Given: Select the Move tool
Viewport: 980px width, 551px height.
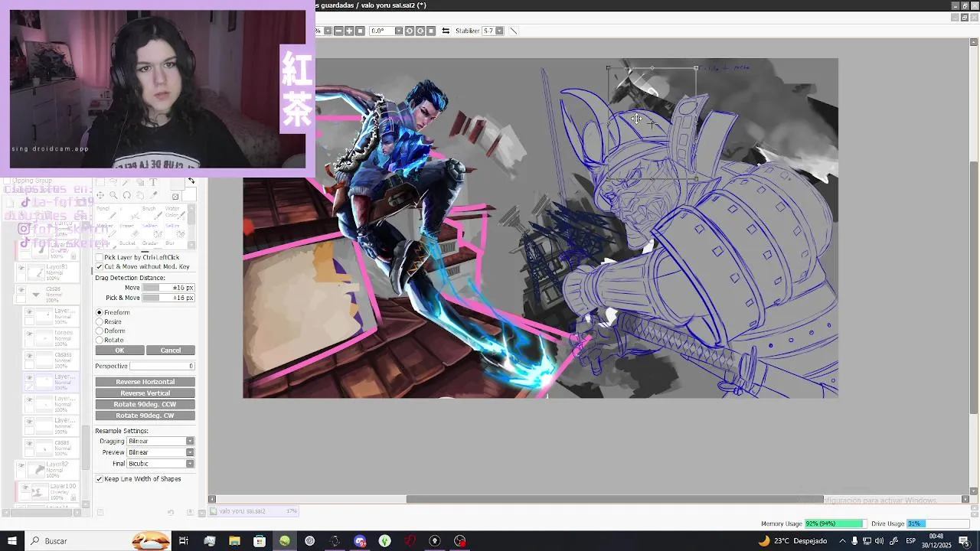Looking at the screenshot, I should pos(100,195).
